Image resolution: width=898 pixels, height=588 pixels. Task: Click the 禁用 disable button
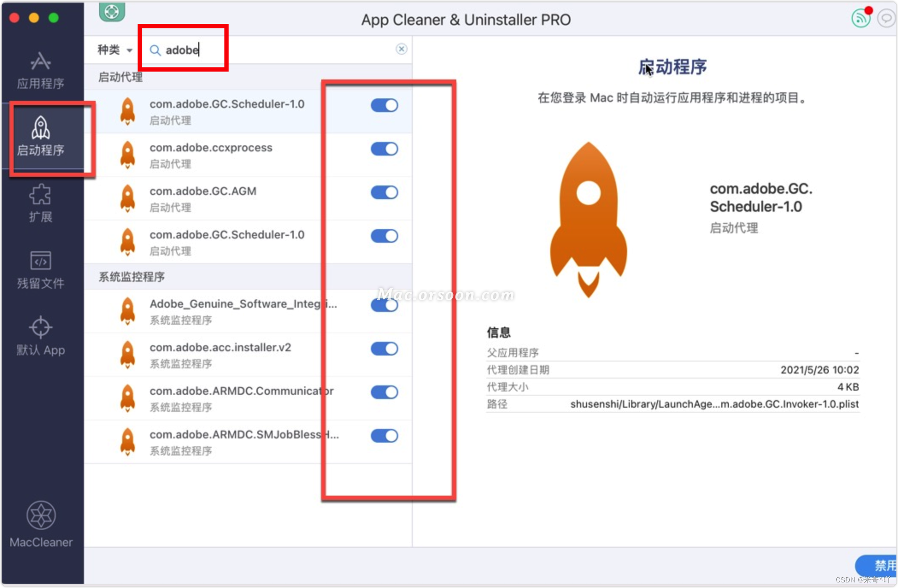[x=879, y=565]
